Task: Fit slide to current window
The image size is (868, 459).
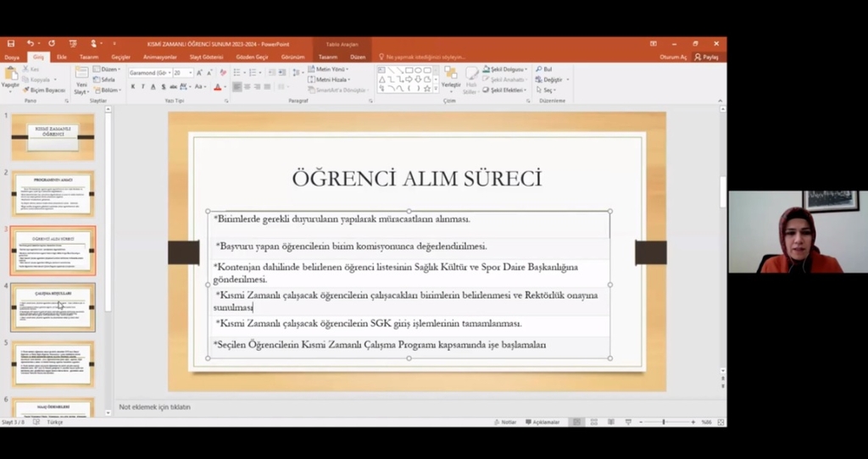Action: click(x=721, y=422)
